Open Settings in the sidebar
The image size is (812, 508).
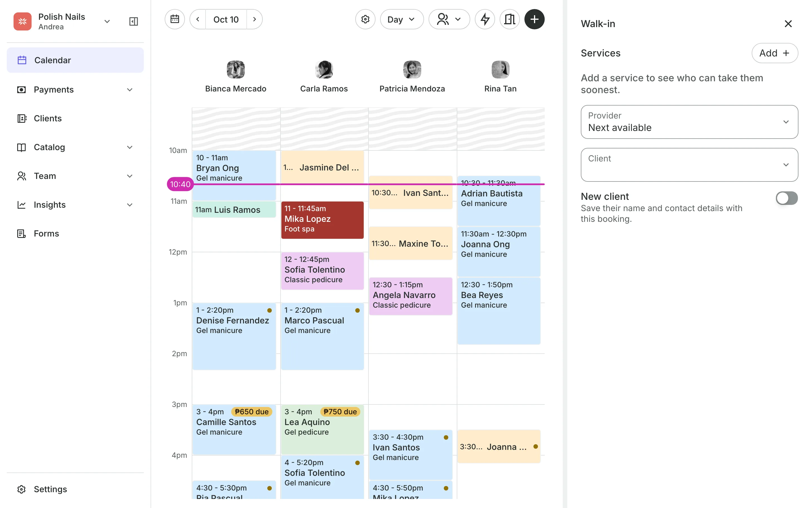coord(75,489)
